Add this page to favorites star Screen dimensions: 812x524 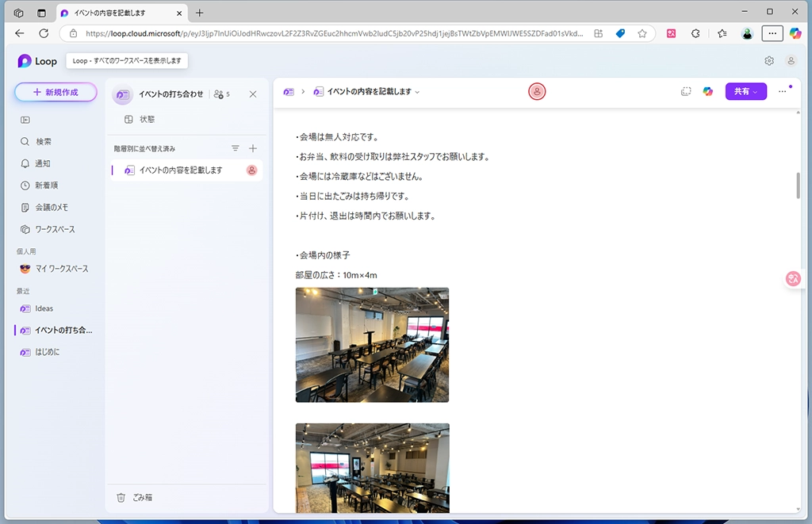tap(642, 33)
